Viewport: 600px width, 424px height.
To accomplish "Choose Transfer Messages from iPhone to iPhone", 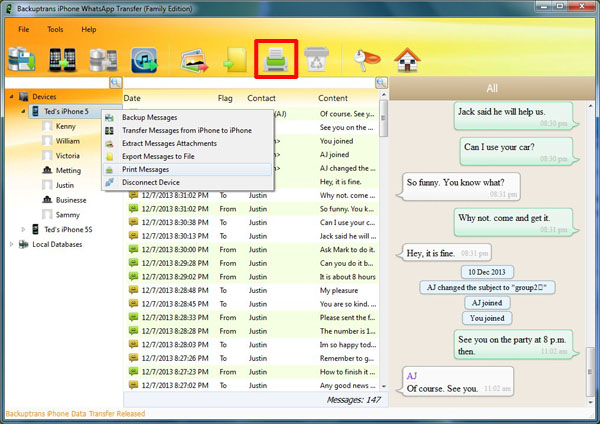I will (188, 130).
